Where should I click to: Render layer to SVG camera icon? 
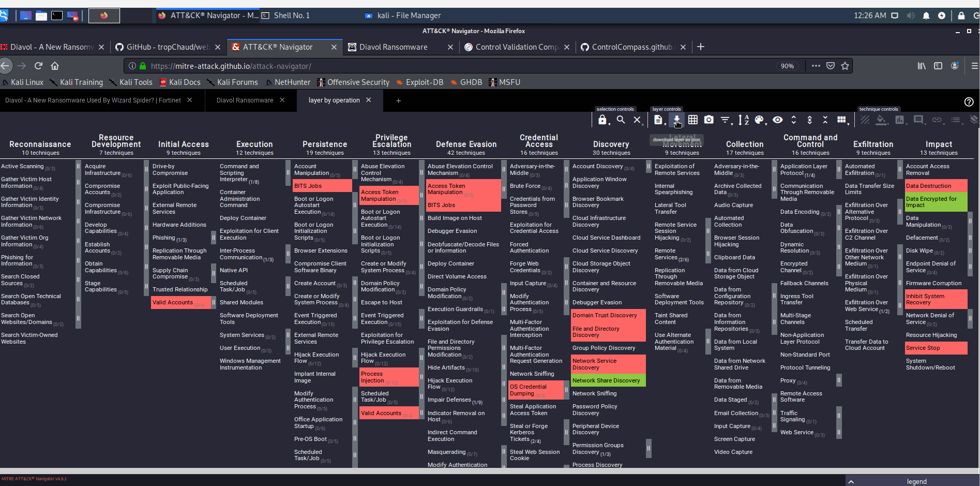[x=709, y=120]
